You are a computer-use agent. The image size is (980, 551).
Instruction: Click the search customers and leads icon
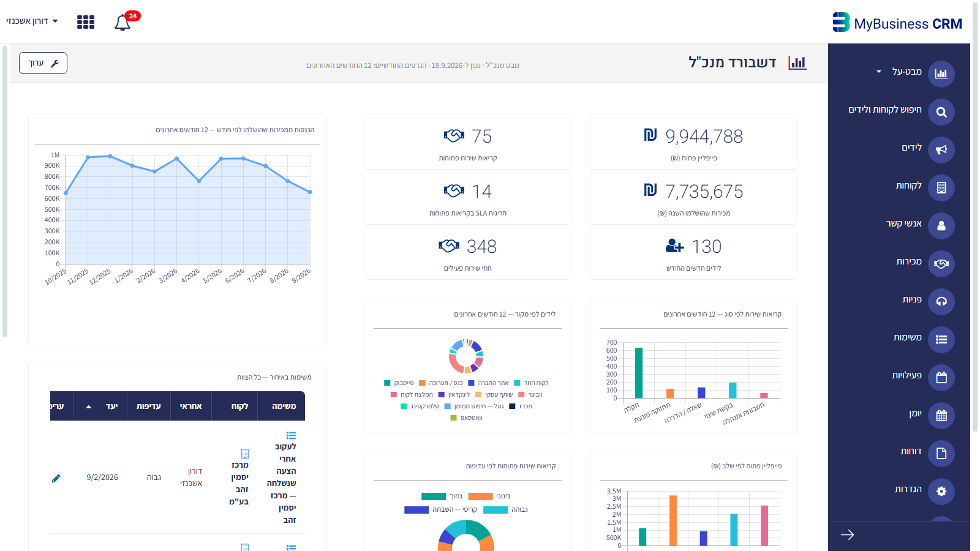pyautogui.click(x=941, y=112)
